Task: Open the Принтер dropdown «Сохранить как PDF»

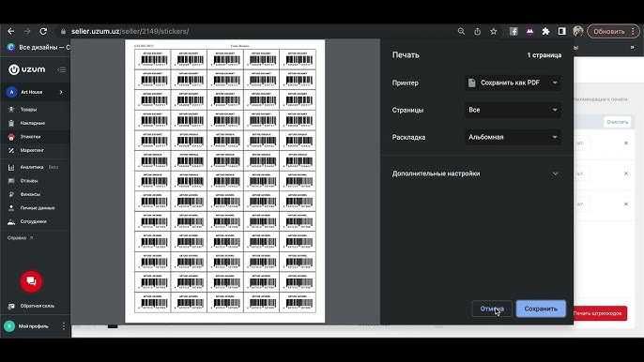Action: click(513, 83)
